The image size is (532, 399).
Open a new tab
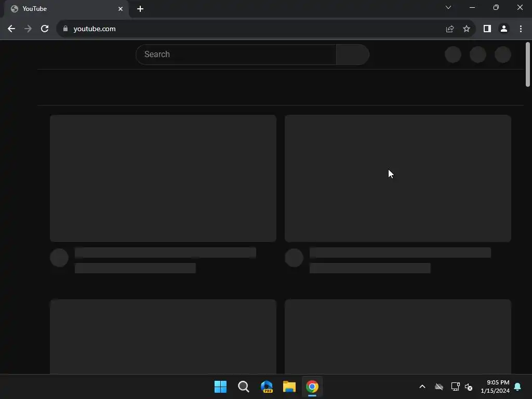140,9
